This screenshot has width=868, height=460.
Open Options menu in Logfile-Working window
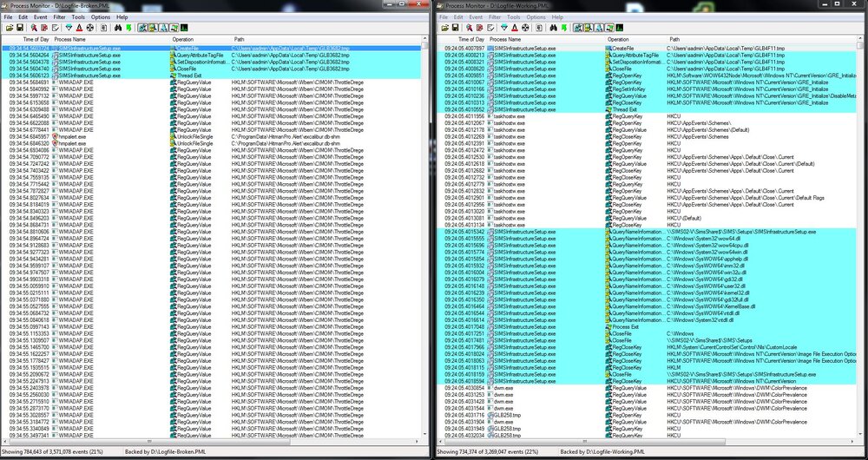(x=536, y=17)
